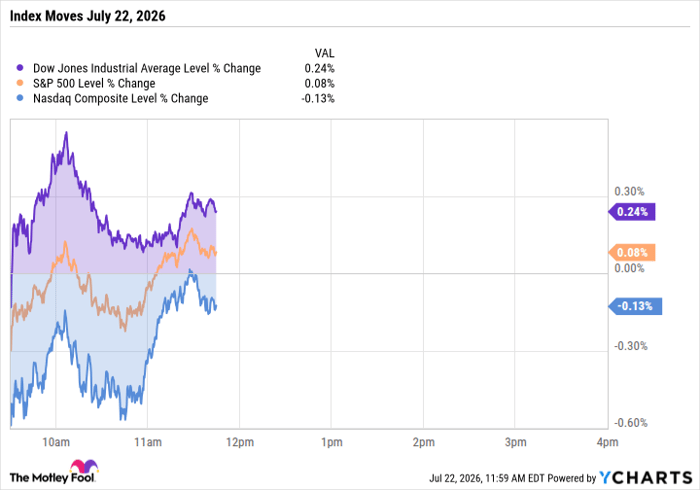Click the 12pm time axis label
This screenshot has width=700, height=490.
(240, 442)
